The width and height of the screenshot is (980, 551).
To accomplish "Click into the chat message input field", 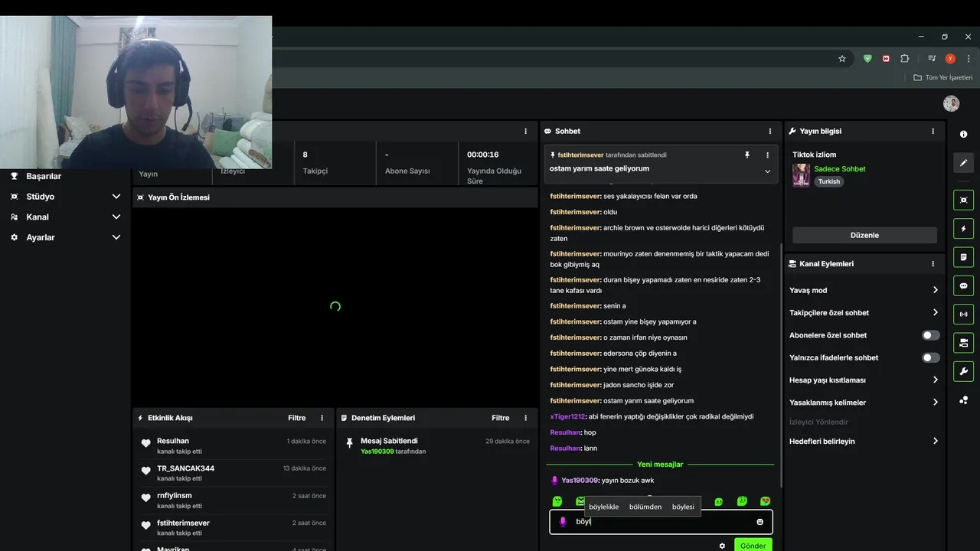I will point(661,522).
